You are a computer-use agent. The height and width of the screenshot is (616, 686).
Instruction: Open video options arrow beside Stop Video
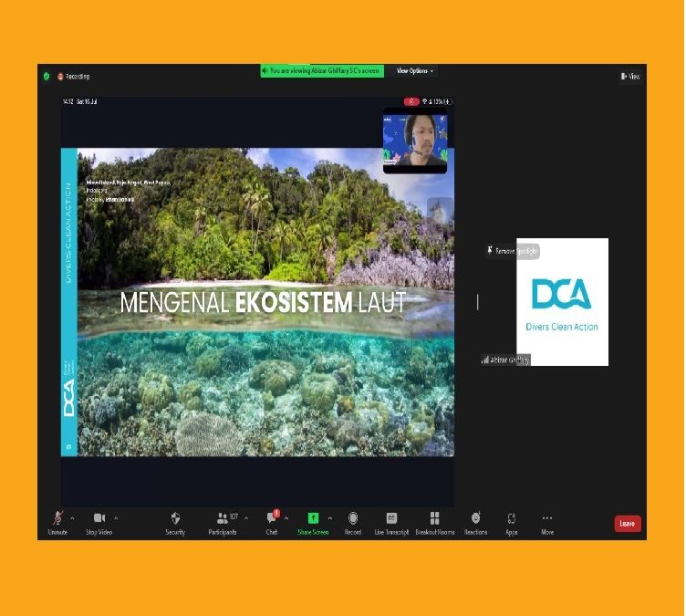(117, 518)
